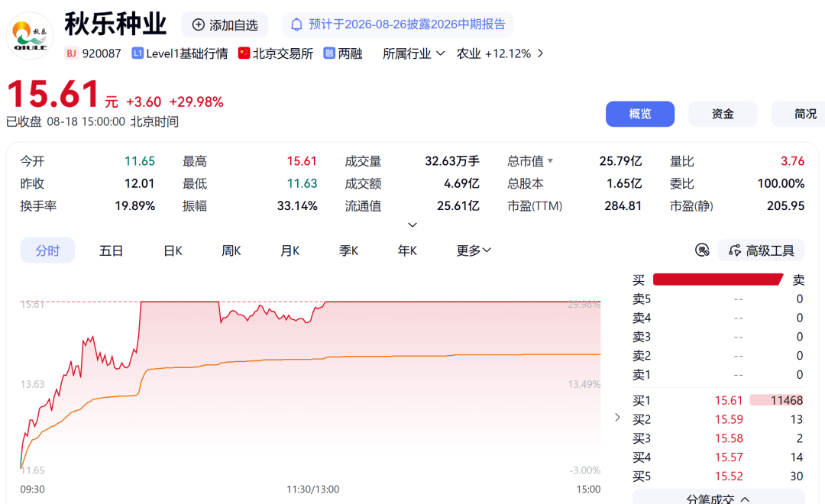Click the 市盈(TTM) value 284.81

[x=623, y=205]
